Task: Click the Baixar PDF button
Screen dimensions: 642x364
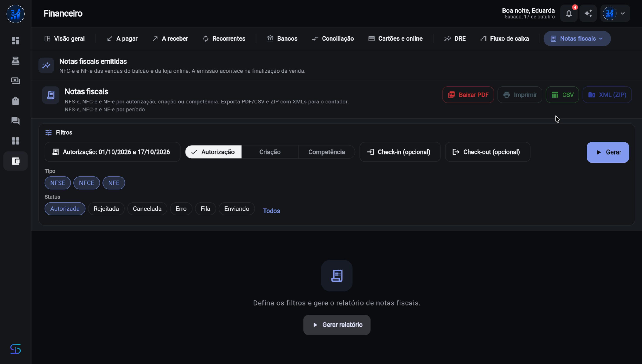Action: (x=468, y=95)
